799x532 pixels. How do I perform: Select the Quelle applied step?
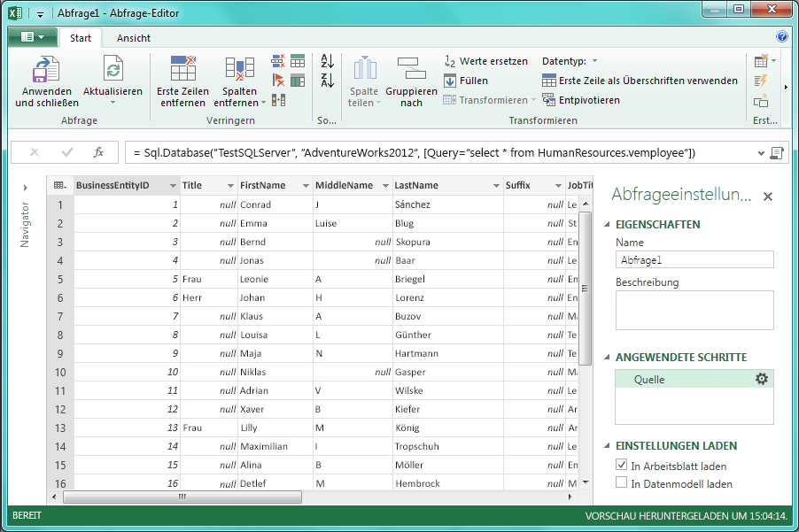point(694,379)
